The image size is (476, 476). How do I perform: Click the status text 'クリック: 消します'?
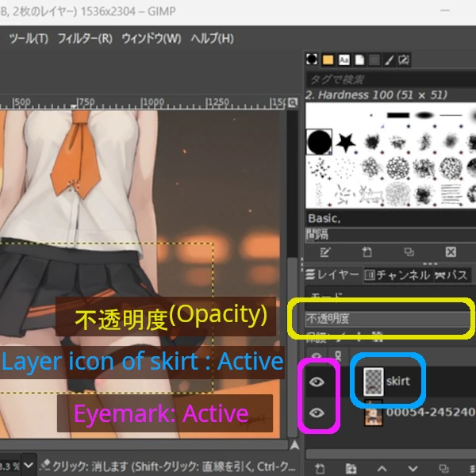pos(90,465)
